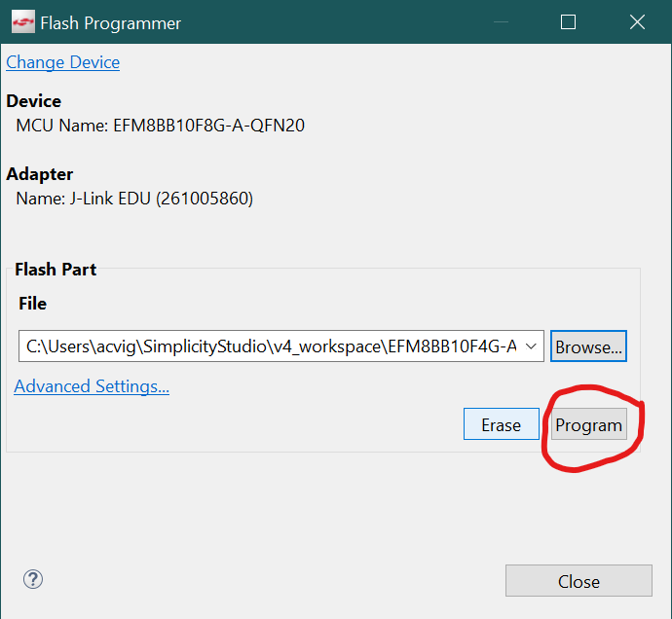Open the help question mark icon
672x619 pixels.
click(x=33, y=580)
